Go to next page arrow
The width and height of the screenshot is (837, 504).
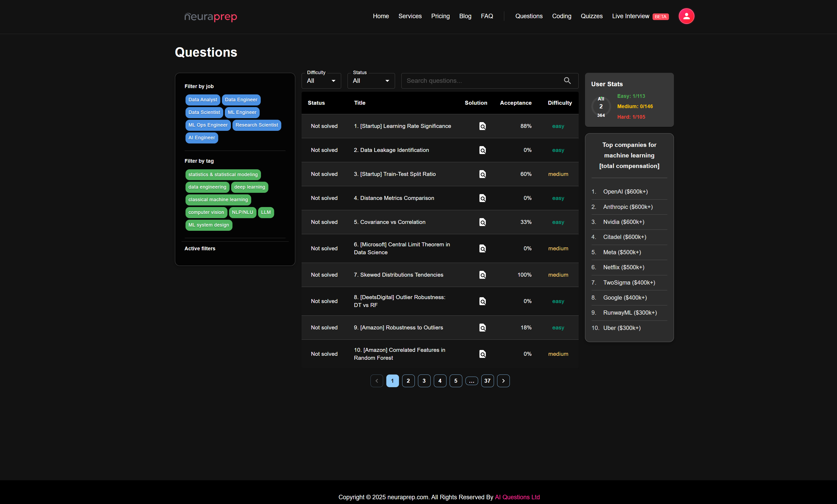503,381
